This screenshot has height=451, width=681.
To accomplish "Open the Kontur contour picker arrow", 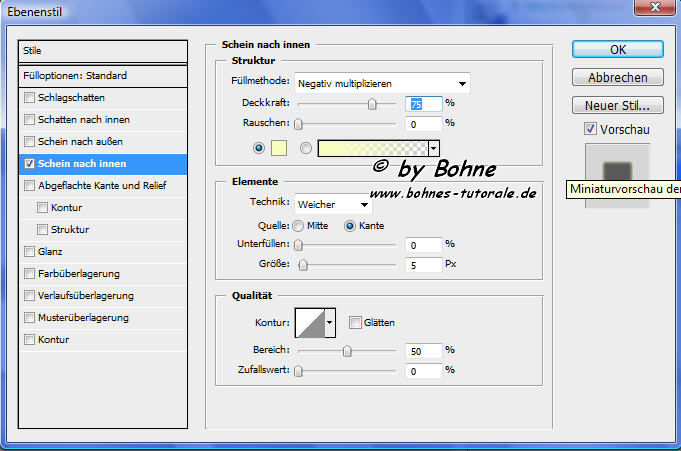I will tap(330, 322).
